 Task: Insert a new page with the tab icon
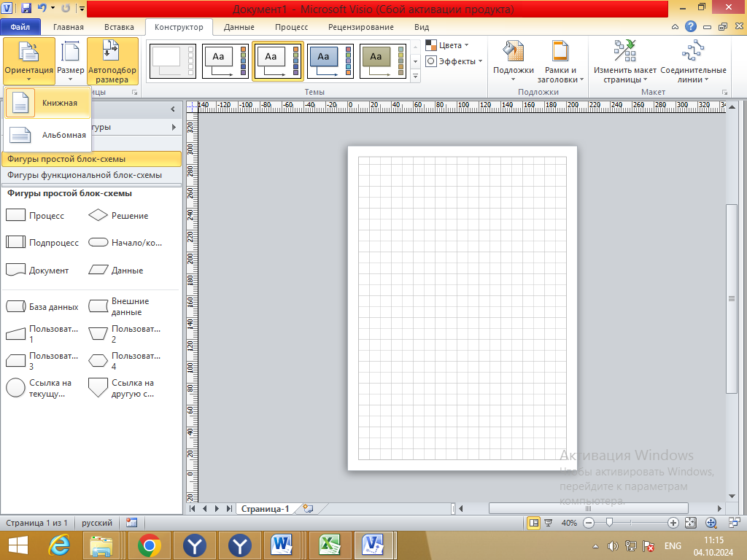point(309,508)
